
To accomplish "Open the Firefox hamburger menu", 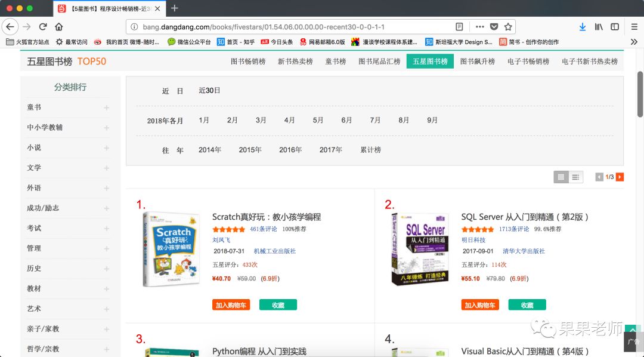I will pos(634,27).
